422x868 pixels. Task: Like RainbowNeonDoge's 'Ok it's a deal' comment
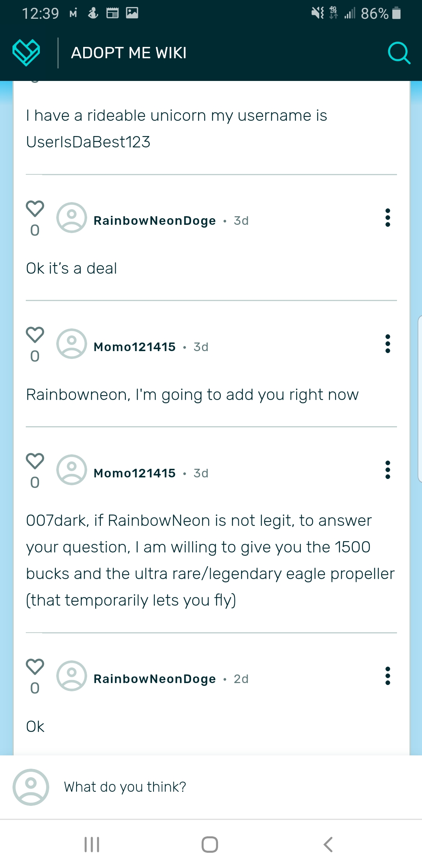click(x=35, y=209)
